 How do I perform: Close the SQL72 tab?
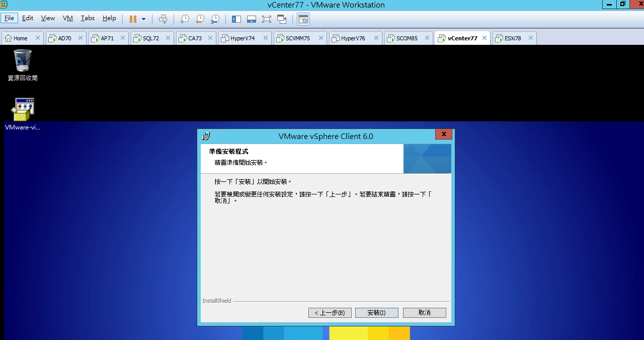click(168, 38)
